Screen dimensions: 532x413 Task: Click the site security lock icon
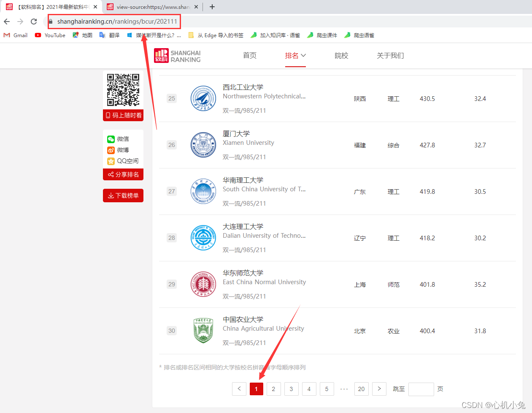pyautogui.click(x=51, y=22)
